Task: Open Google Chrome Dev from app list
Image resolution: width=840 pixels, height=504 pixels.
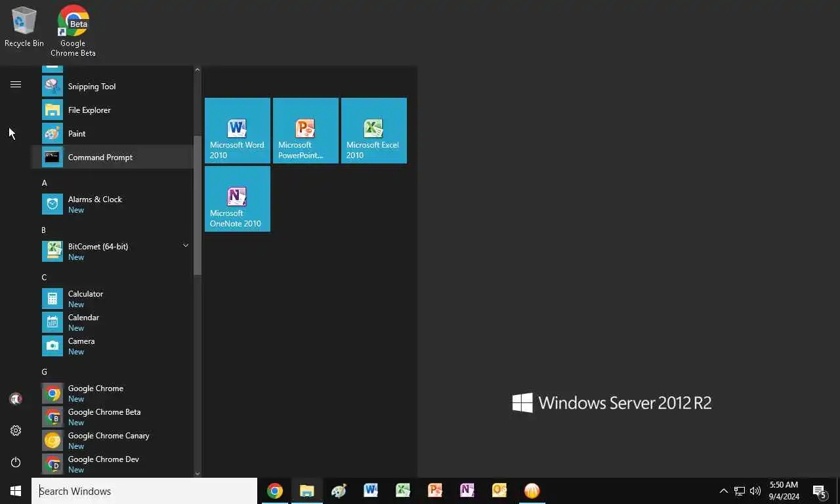Action: pos(112,464)
